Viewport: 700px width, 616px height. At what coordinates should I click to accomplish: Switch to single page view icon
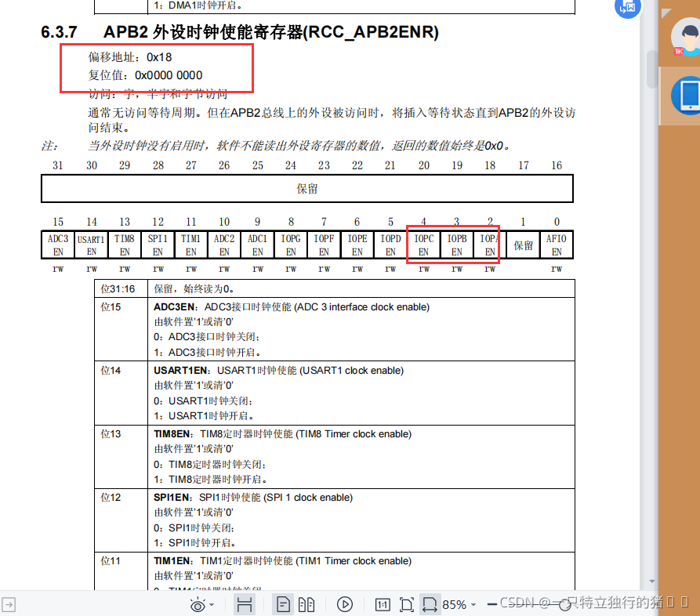click(283, 603)
